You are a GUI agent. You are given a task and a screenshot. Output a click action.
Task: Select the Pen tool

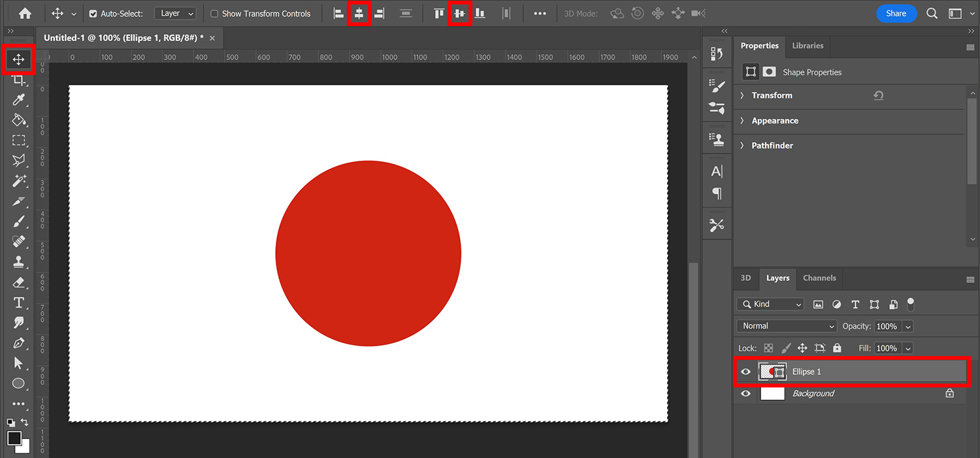18,343
